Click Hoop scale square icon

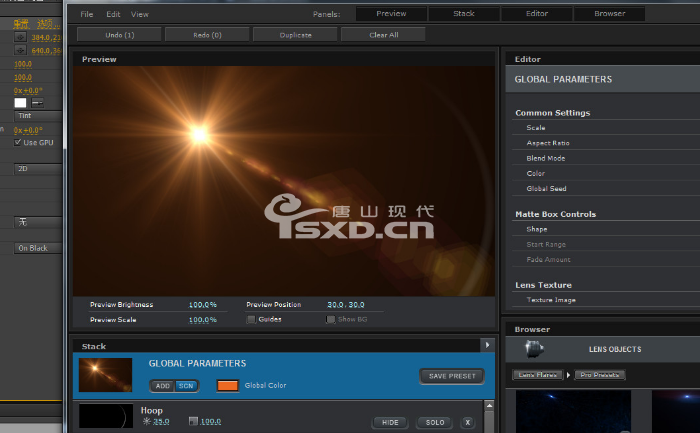point(193,421)
